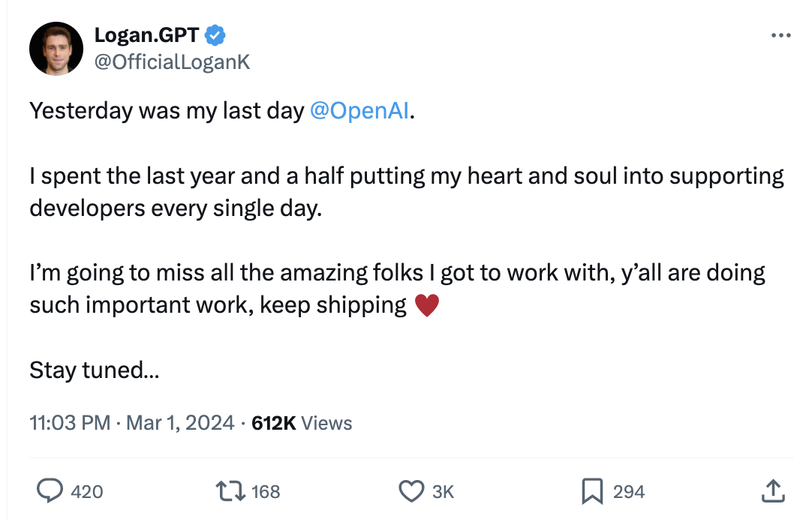Viewport: 812px width, 519px height.
Task: Click the blue verified checkmark badge
Action: 215,34
